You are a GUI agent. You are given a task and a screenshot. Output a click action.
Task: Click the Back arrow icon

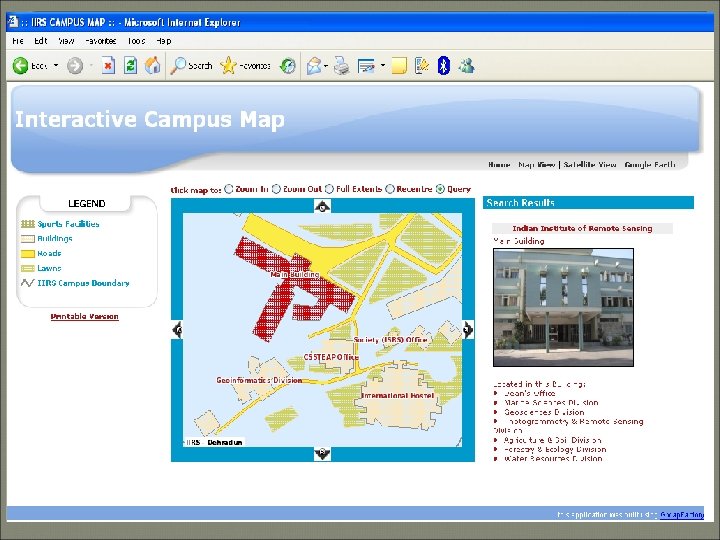(20, 66)
